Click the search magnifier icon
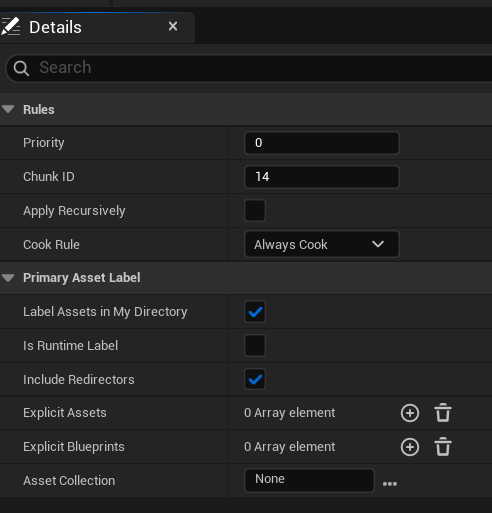Screen dimensions: 492x513 coord(21,68)
